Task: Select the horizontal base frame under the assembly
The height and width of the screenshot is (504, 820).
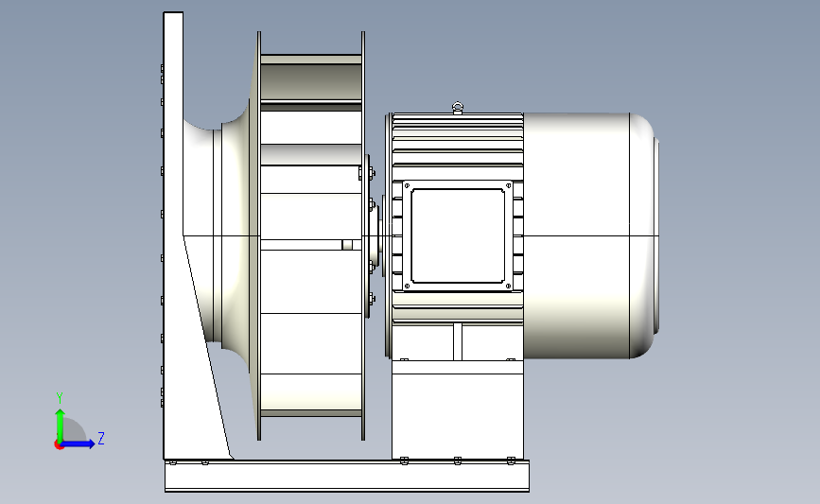Action: pos(347,476)
